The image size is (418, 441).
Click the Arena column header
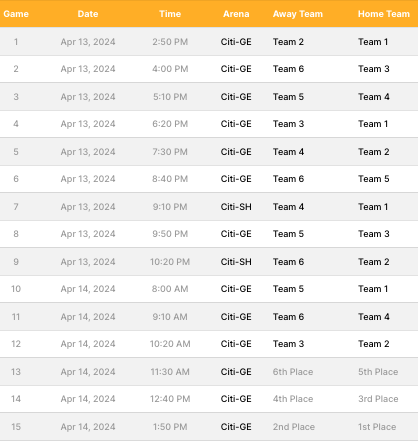coord(236,14)
